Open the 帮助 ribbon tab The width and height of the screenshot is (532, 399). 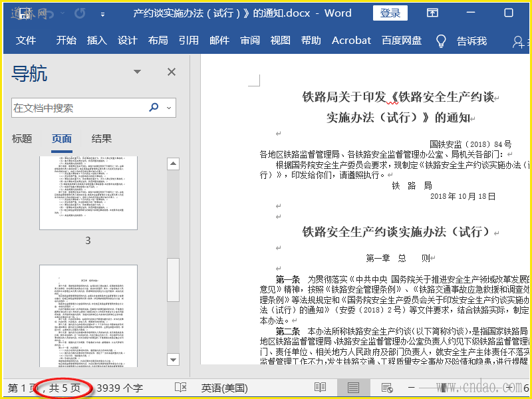point(311,41)
